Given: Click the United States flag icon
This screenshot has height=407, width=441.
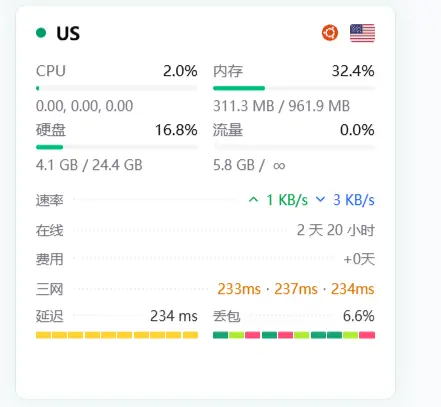Looking at the screenshot, I should pyautogui.click(x=362, y=33).
